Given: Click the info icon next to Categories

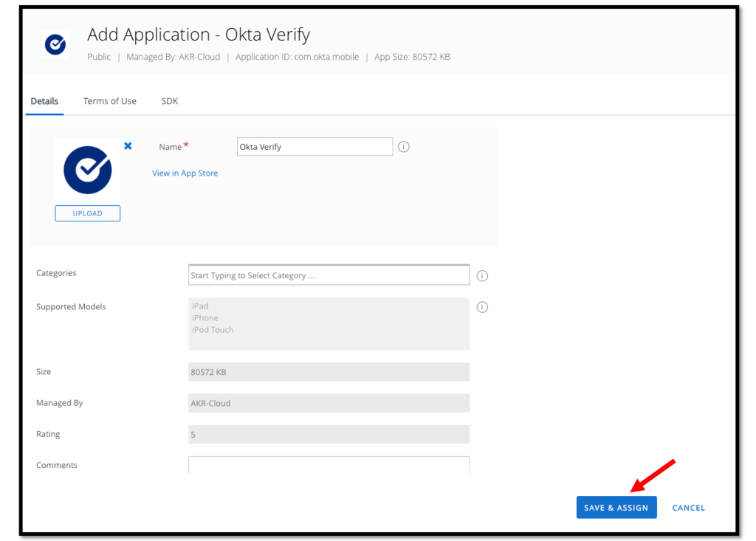Looking at the screenshot, I should point(482,276).
